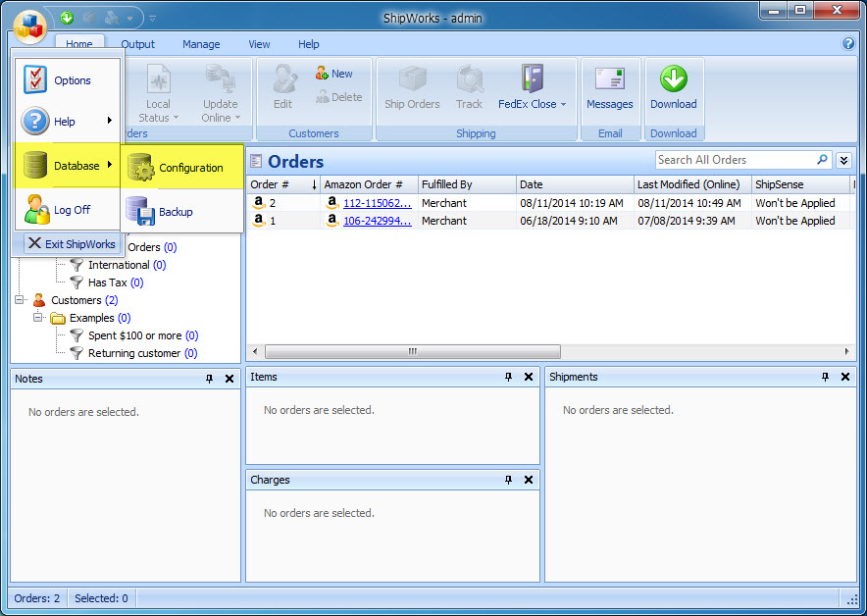Pin the Notes panel
Image resolution: width=867 pixels, height=616 pixels.
(x=209, y=379)
